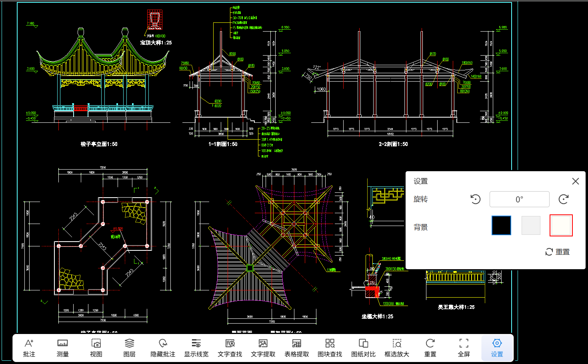Select the black background swatch
This screenshot has width=588, height=364.
501,225
